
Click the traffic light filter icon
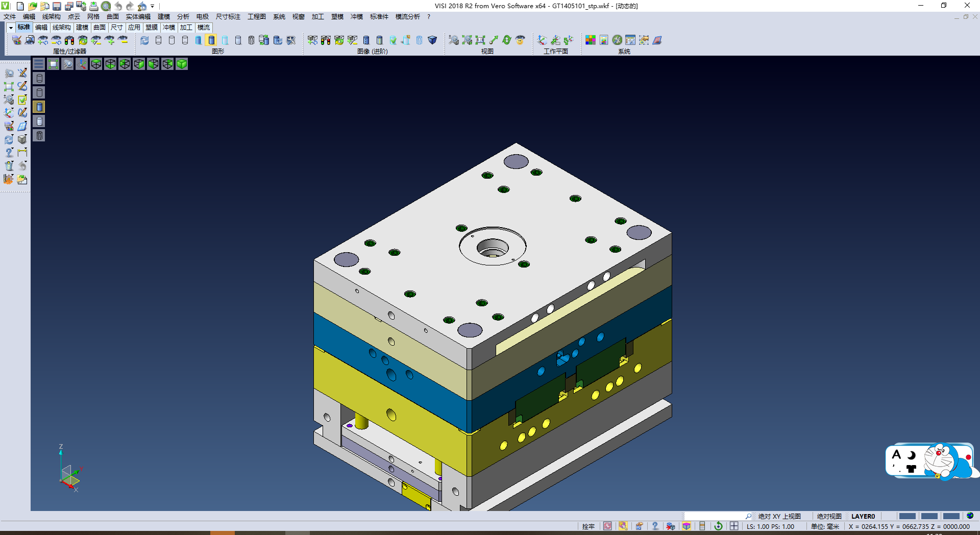click(69, 40)
